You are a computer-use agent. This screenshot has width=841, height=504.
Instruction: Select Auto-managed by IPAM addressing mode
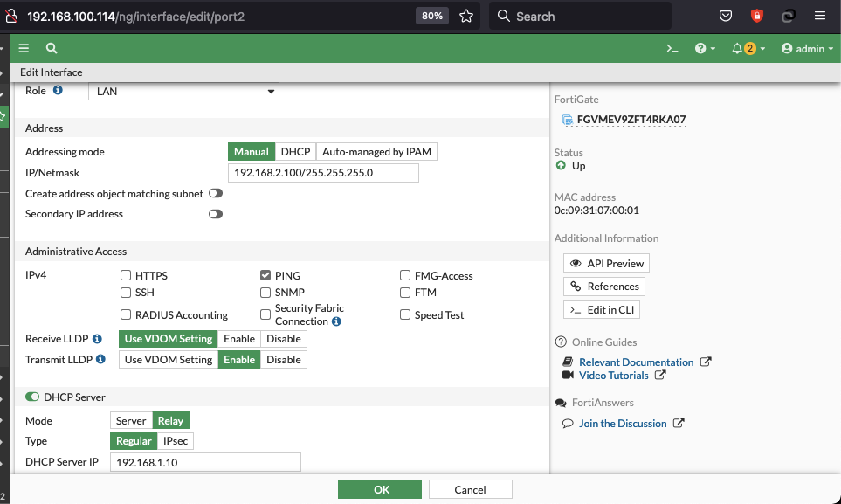(x=376, y=152)
